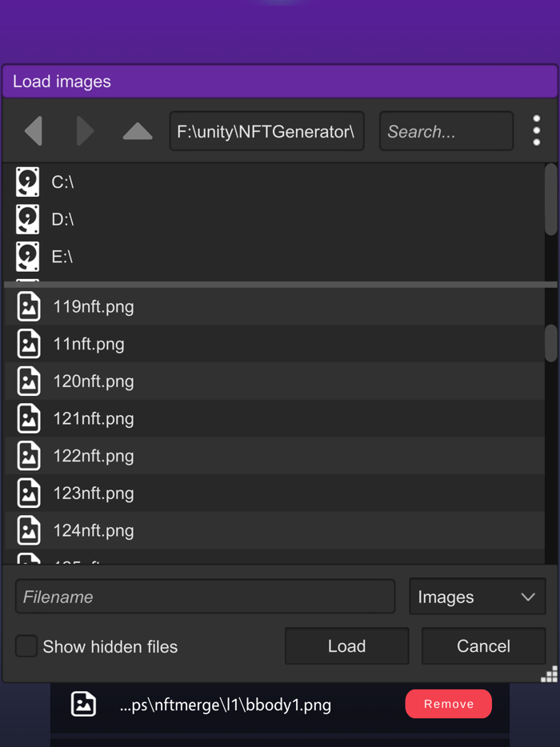Select the E:\ drive icon

28,257
